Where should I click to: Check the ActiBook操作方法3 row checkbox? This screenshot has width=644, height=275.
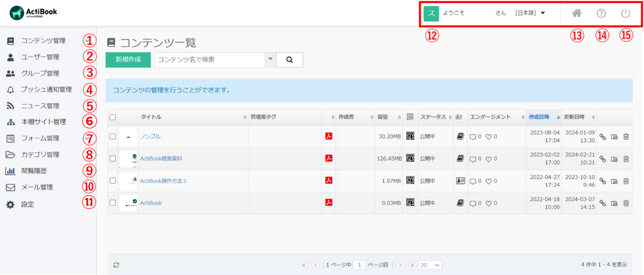112,180
